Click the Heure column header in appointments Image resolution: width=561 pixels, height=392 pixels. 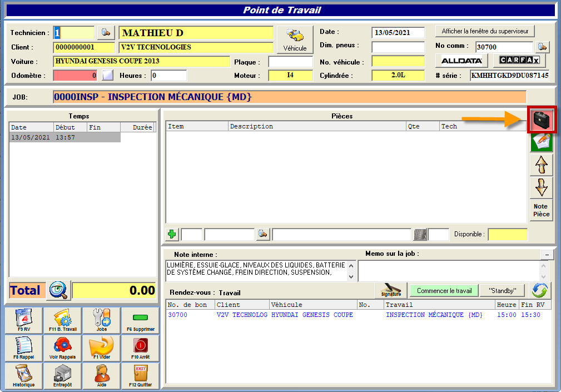507,305
